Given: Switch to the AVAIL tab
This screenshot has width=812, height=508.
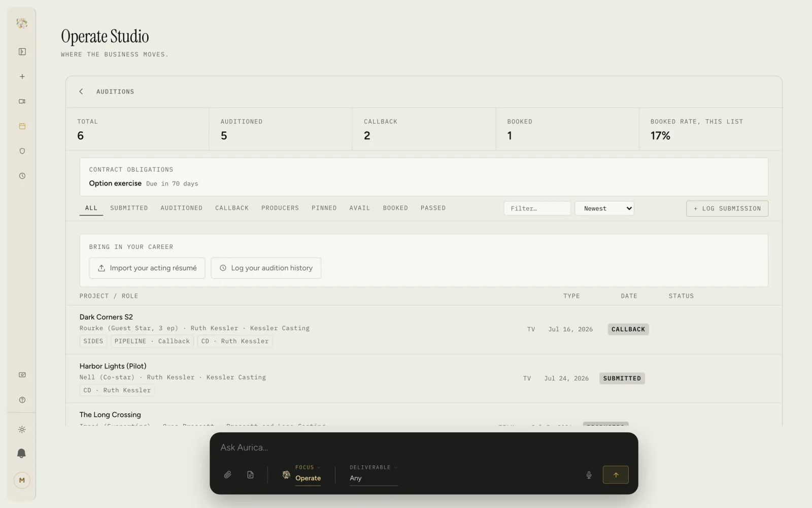Looking at the screenshot, I should 360,208.
